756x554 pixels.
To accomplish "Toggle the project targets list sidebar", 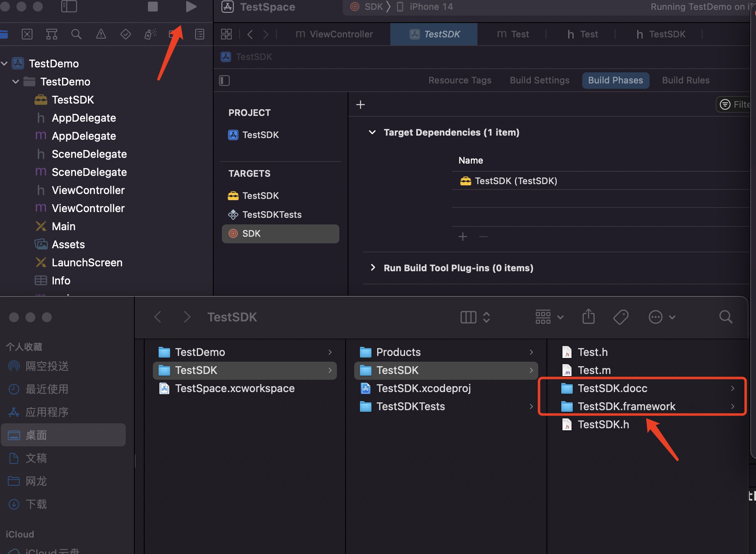I will point(224,81).
